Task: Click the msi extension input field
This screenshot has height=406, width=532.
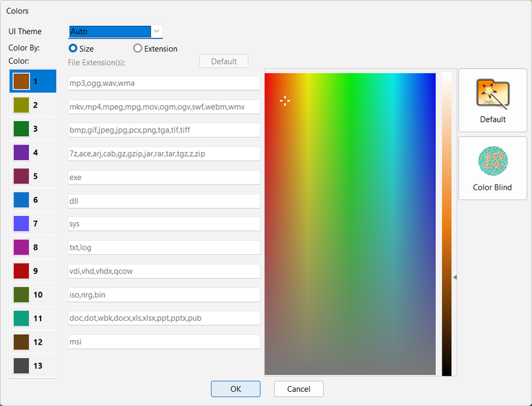Action: click(164, 341)
